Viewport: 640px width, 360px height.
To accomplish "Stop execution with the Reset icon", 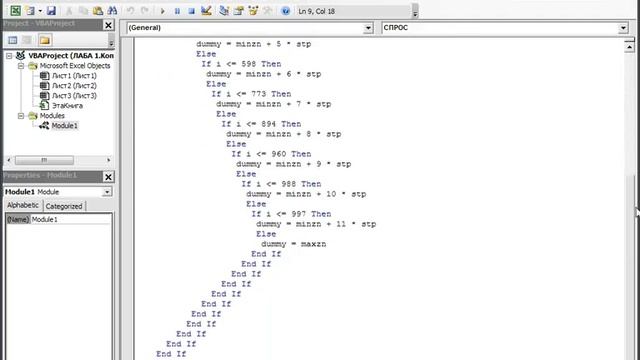I will (191, 11).
